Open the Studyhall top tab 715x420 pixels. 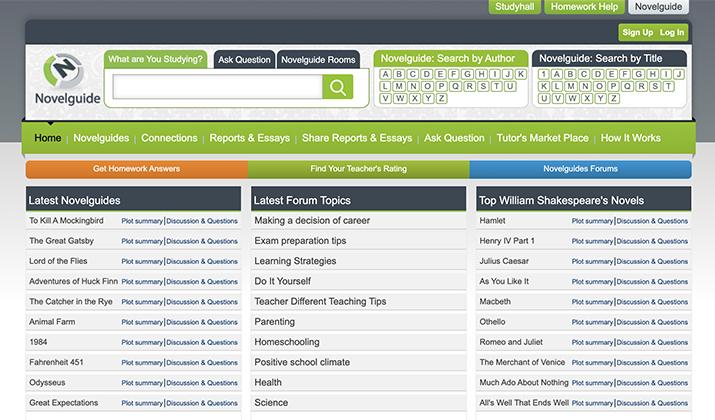[x=514, y=7]
